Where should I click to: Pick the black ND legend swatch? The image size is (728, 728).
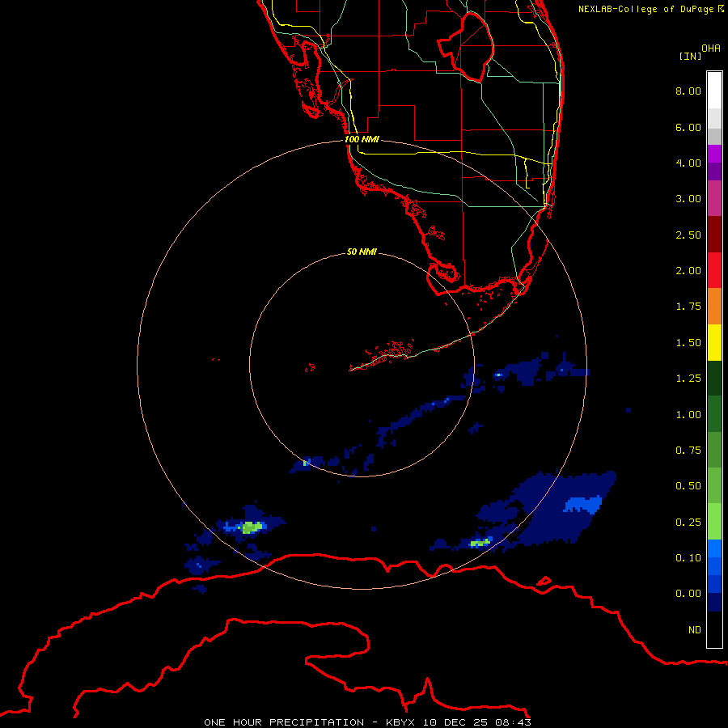coord(714,629)
